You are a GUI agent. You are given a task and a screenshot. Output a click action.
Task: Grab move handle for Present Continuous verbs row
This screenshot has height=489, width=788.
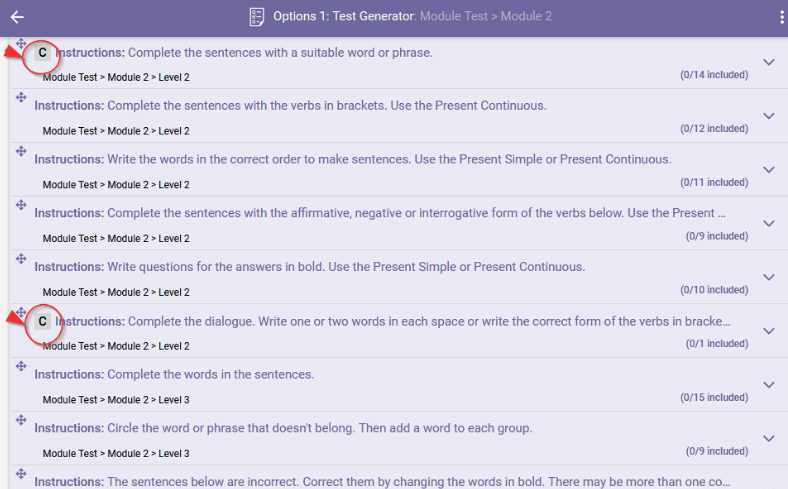click(x=21, y=97)
